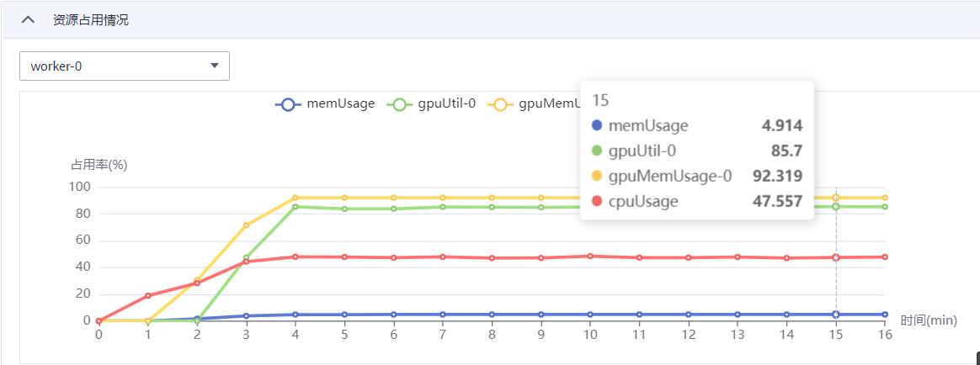
Task: Click blue memUsage point at minute 8
Action: click(492, 315)
